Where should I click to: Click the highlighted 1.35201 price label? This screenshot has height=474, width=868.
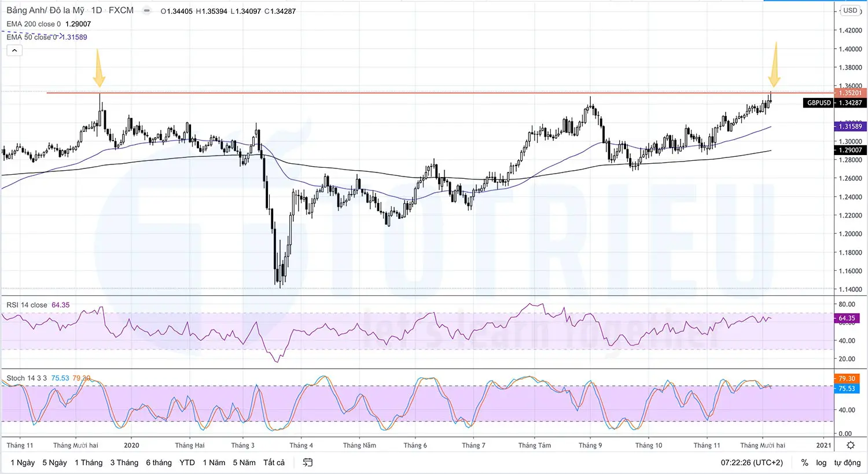click(850, 93)
